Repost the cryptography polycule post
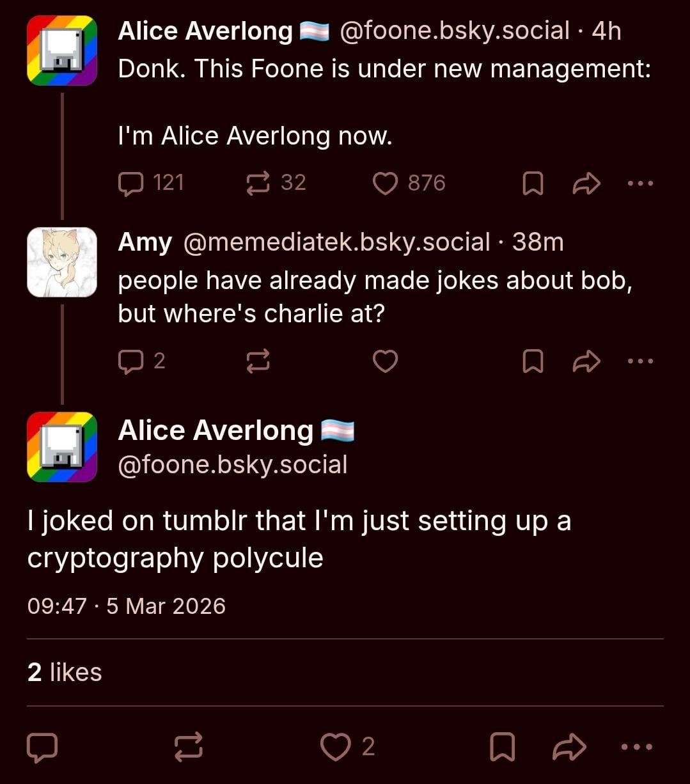 tap(189, 747)
